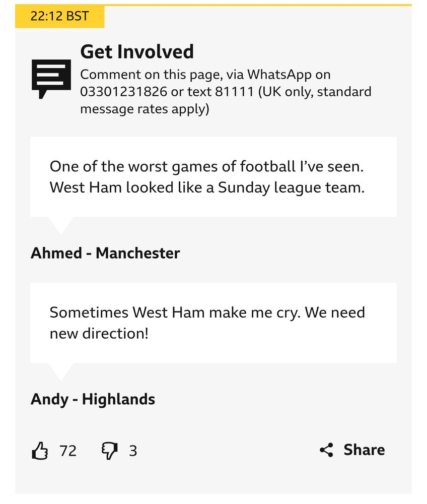Viewport: 427px width, 504px height.
Task: Click the thumbs down dislike icon
Action: [109, 450]
